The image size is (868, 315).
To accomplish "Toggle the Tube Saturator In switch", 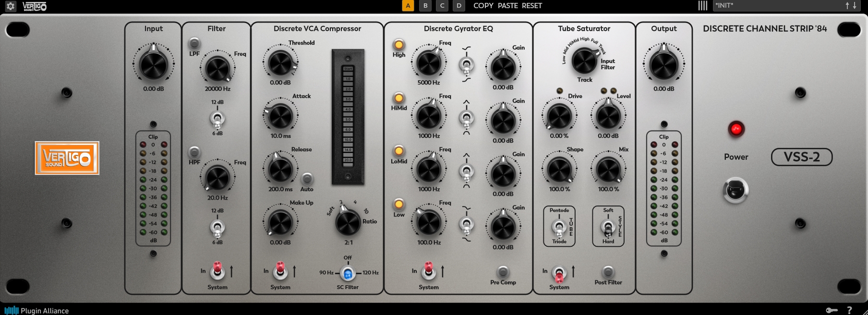I will (x=559, y=274).
